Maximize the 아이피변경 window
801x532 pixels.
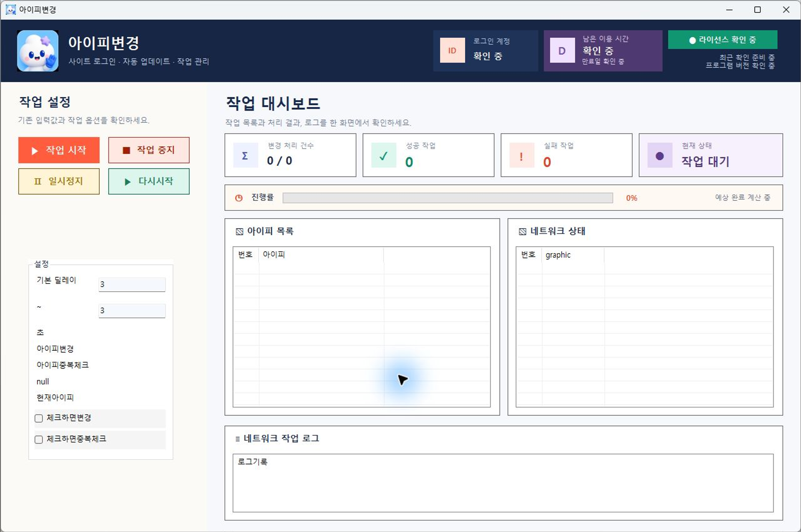coord(757,10)
